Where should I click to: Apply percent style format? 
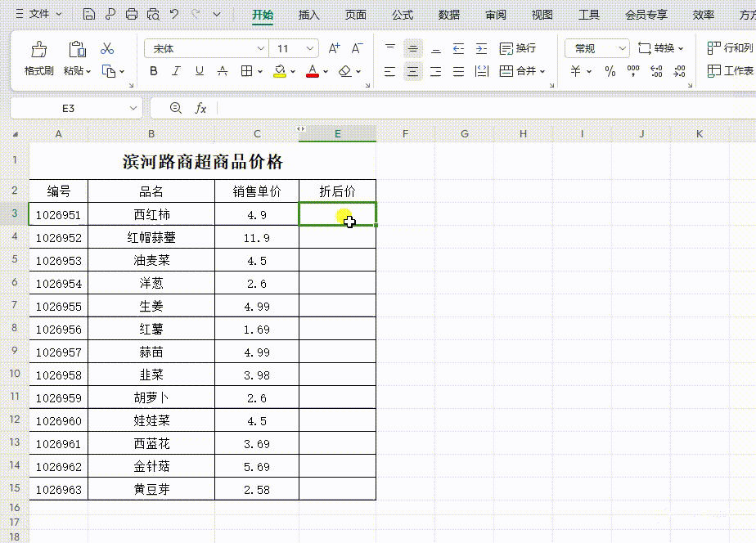610,71
